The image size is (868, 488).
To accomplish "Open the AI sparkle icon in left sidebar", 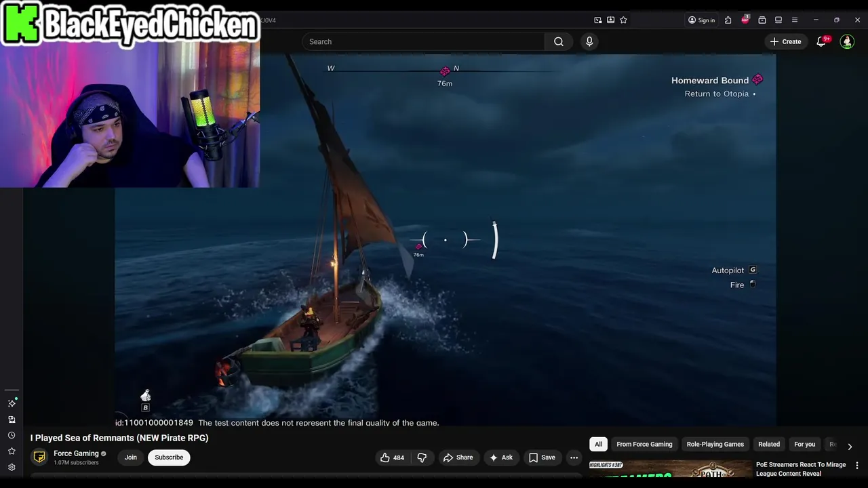I will pos(12,403).
